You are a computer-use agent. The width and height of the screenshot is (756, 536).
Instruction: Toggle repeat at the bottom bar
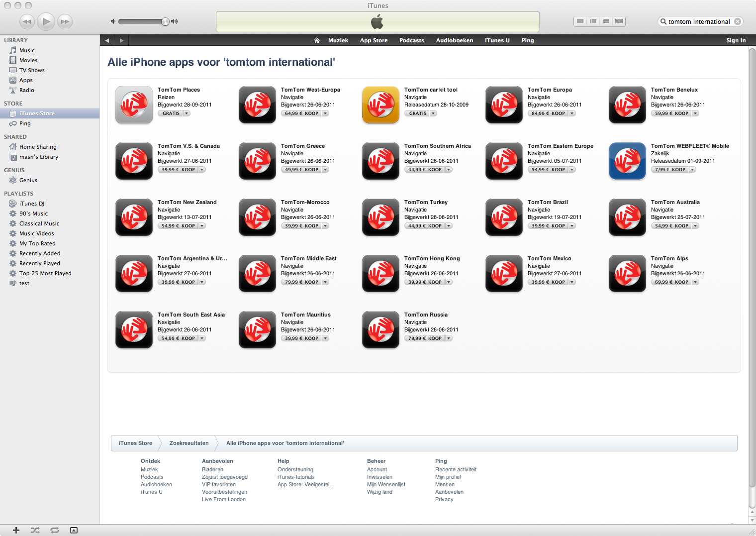point(54,530)
